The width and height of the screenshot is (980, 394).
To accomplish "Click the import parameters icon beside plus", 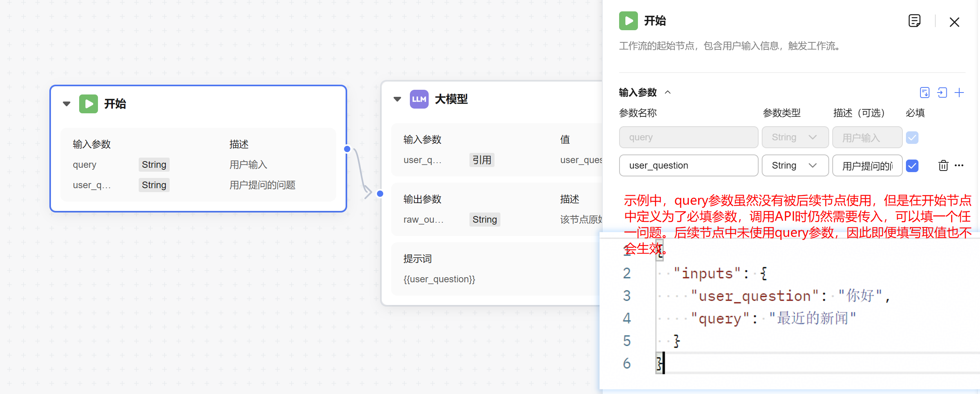I will point(942,93).
